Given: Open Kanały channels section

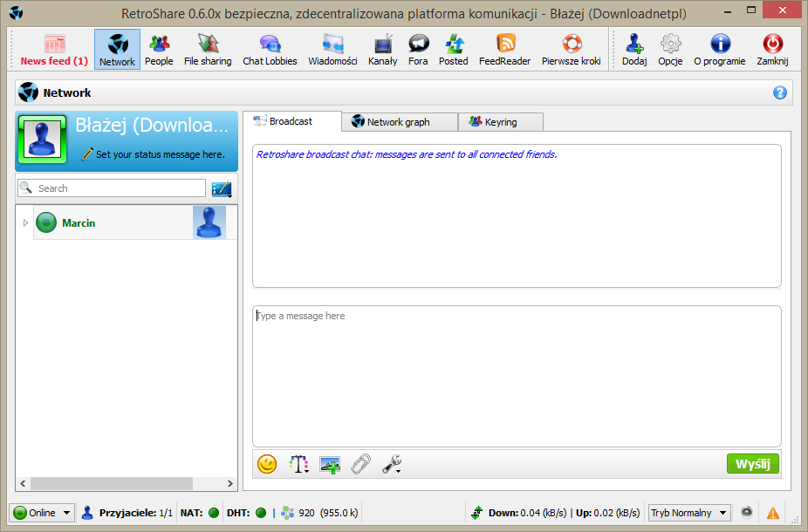Looking at the screenshot, I should pyautogui.click(x=383, y=50).
